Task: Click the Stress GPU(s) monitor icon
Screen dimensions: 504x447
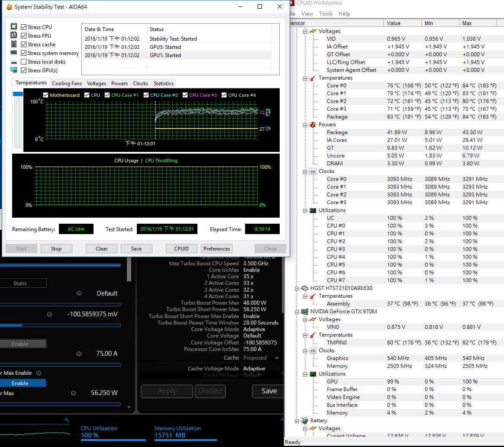Action: click(x=14, y=70)
